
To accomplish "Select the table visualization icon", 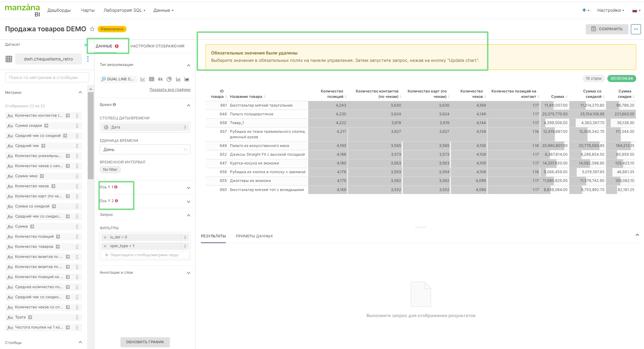I will [151, 79].
